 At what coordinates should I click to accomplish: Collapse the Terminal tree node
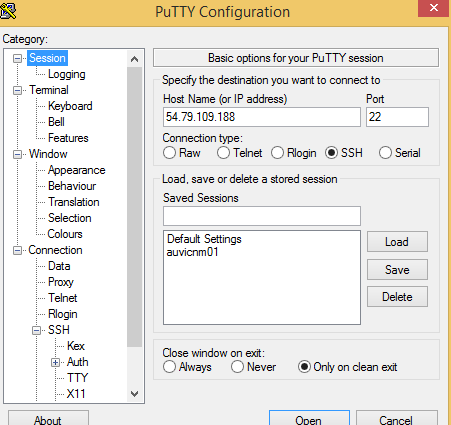[x=17, y=91]
